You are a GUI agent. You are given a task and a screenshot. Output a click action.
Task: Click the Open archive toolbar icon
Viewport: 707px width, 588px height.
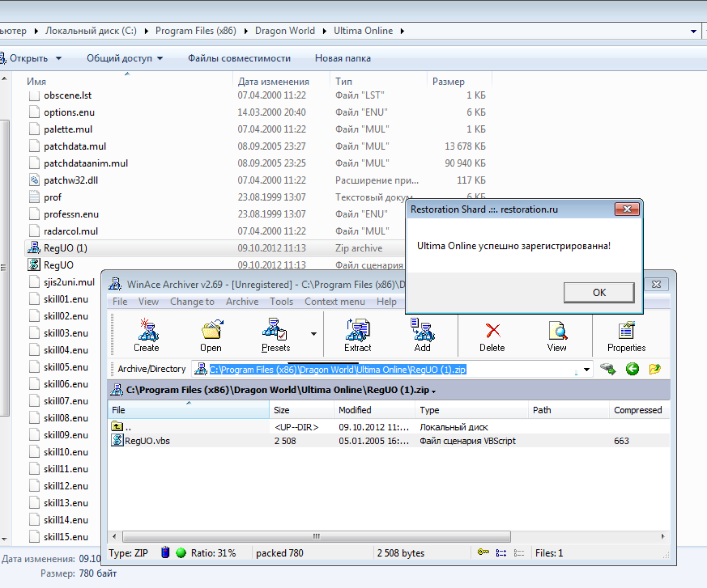(x=211, y=330)
